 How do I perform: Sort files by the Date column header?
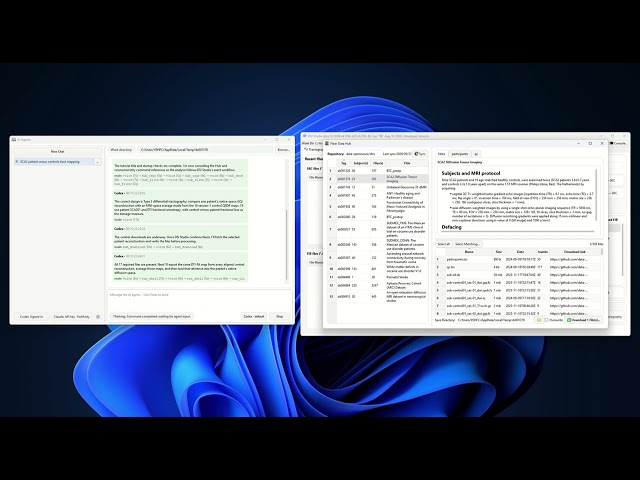pyautogui.click(x=520, y=252)
